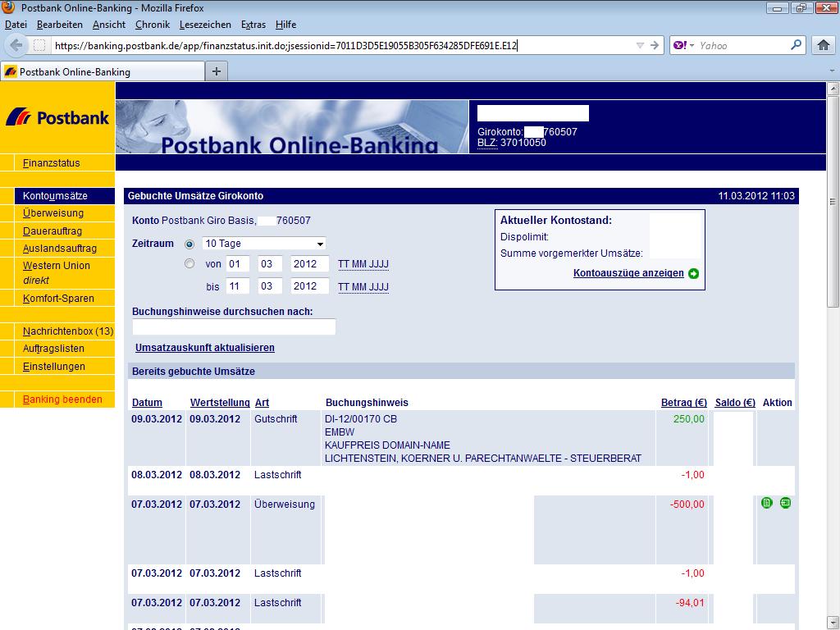Click the KAUFPREIS DOMAIN-NAME booking note

[387, 445]
